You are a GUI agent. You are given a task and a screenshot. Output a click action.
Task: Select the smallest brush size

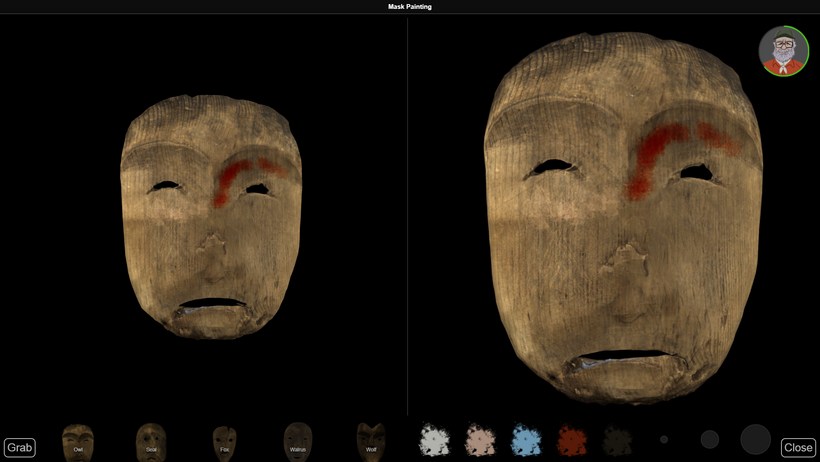[x=663, y=439]
